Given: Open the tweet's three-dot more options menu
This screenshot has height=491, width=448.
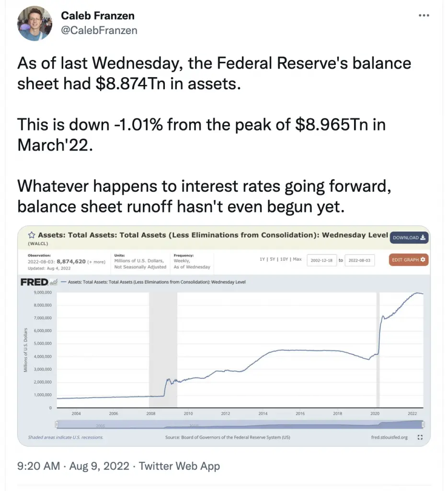Looking at the screenshot, I should (424, 15).
